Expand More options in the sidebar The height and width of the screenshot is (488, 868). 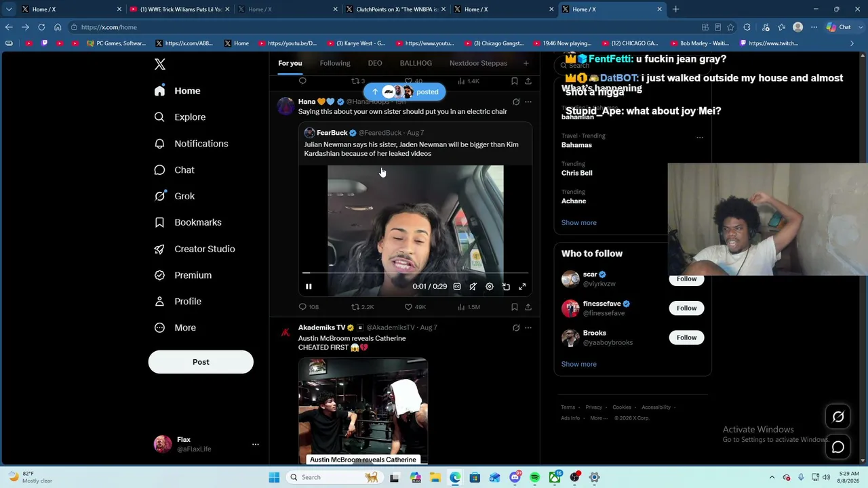175,328
